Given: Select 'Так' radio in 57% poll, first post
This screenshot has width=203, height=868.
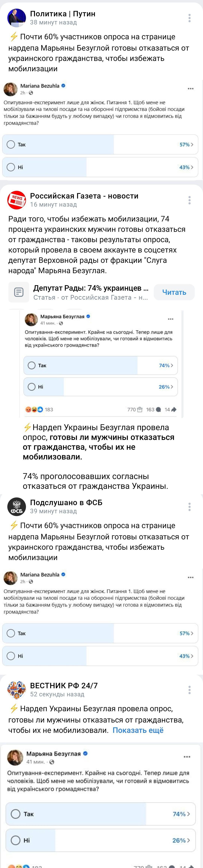Looking at the screenshot, I should pyautogui.click(x=11, y=145).
